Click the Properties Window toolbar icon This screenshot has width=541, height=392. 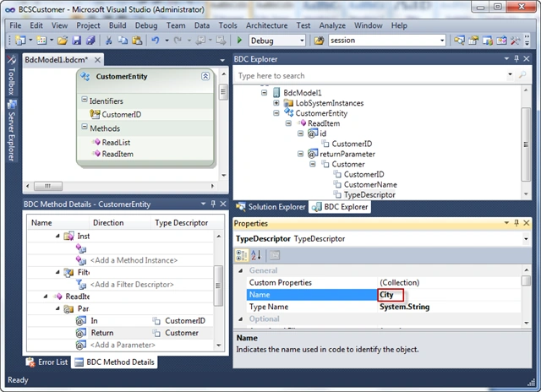[473, 41]
